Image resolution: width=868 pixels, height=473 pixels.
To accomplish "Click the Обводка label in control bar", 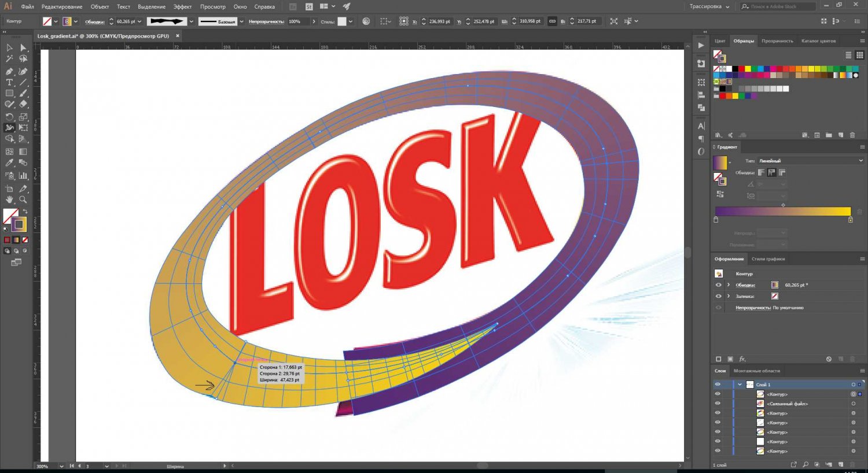I will (x=95, y=21).
